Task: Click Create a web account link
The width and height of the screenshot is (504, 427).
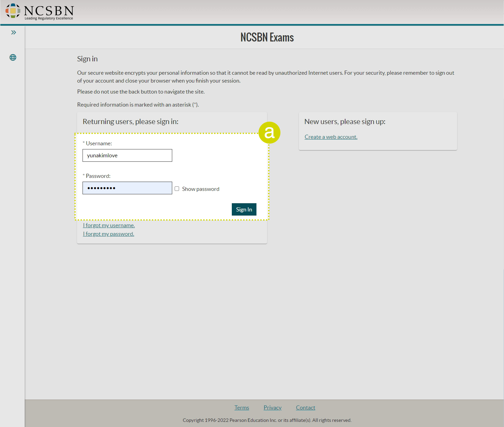Action: point(331,137)
